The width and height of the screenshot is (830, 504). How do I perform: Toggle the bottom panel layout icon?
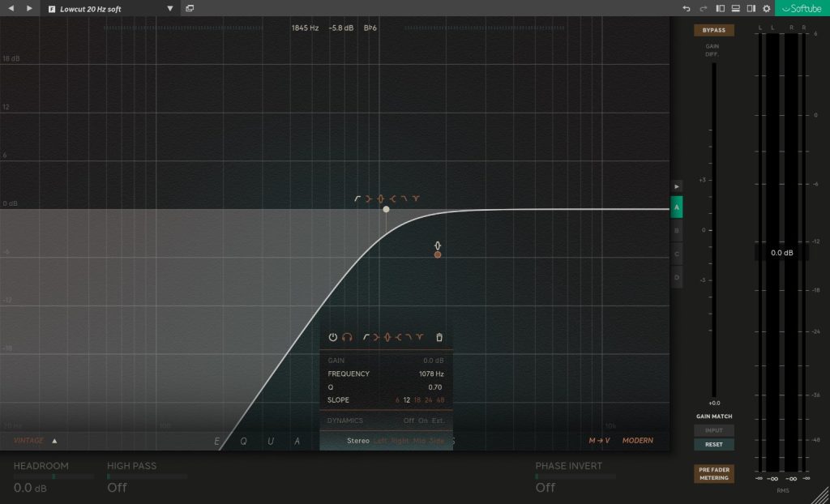735,8
